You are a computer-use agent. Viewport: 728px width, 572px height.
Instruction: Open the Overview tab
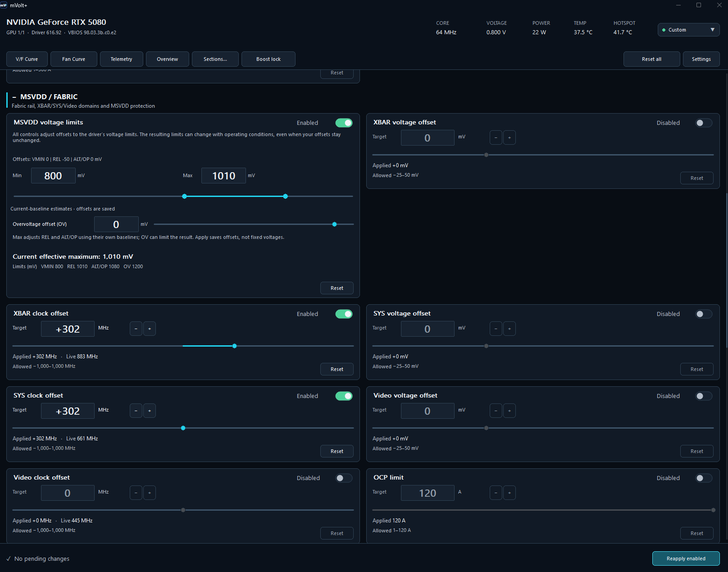pos(168,59)
